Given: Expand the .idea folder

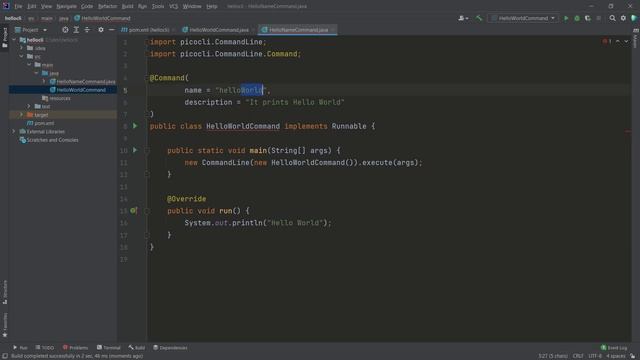Looking at the screenshot, I should click(22, 48).
